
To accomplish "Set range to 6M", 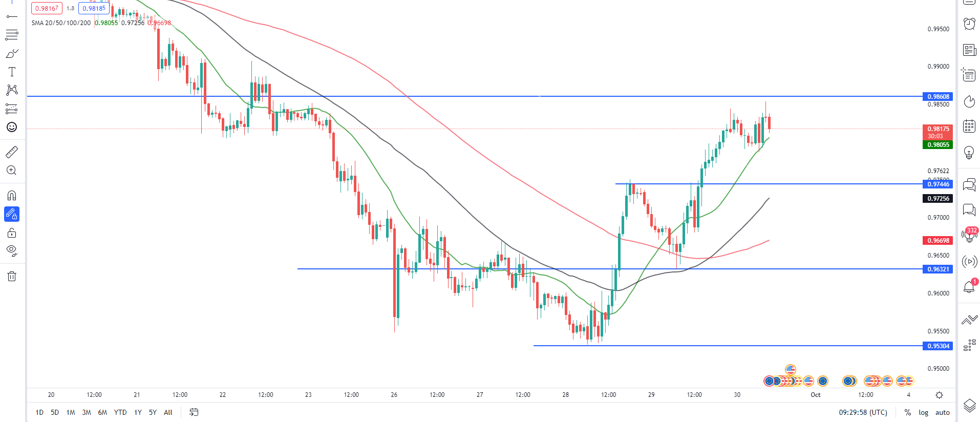I will [102, 412].
